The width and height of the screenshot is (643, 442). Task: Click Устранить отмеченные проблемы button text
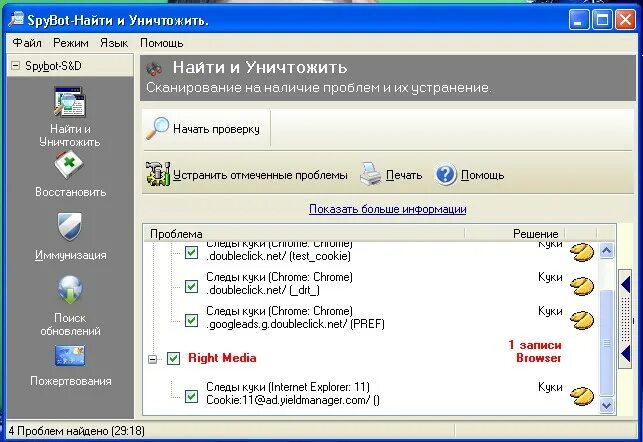pos(260,175)
